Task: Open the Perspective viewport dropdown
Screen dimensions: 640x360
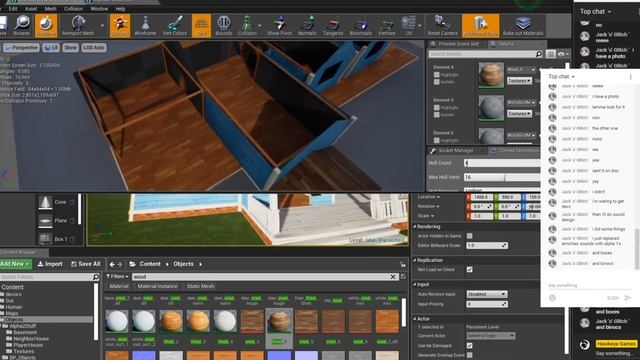Action: point(21,48)
